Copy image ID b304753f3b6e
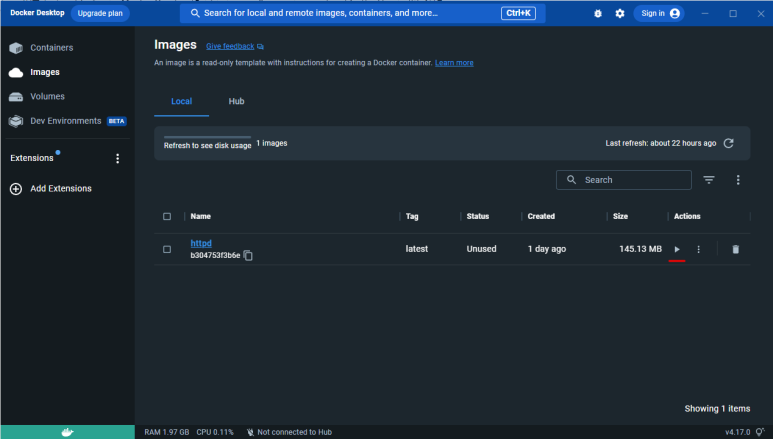773x439 pixels. tap(248, 256)
